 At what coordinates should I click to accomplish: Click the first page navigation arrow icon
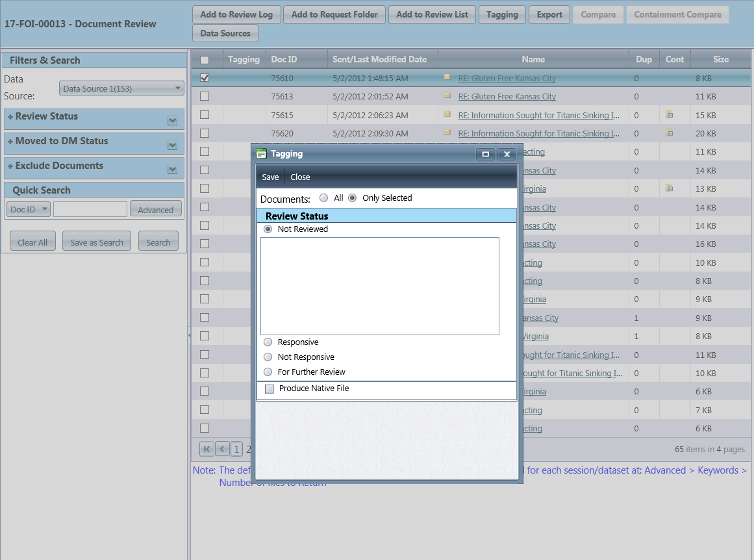click(x=207, y=449)
